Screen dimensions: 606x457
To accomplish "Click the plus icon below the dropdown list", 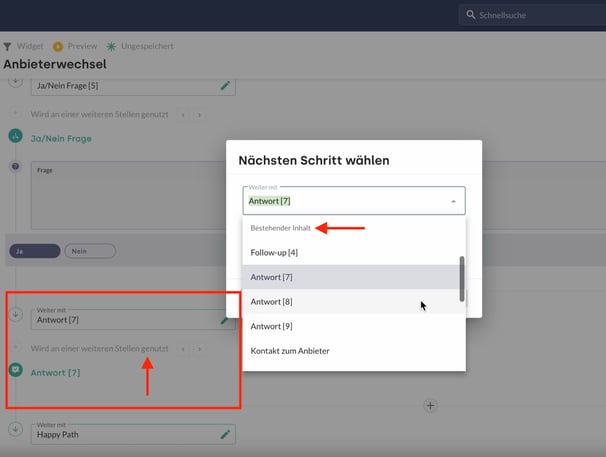I will coord(430,405).
